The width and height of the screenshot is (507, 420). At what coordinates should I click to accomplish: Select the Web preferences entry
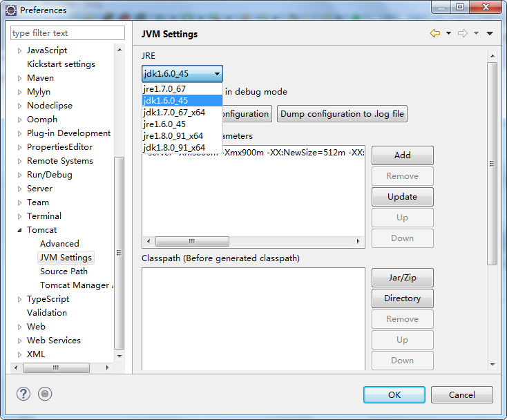(x=36, y=327)
